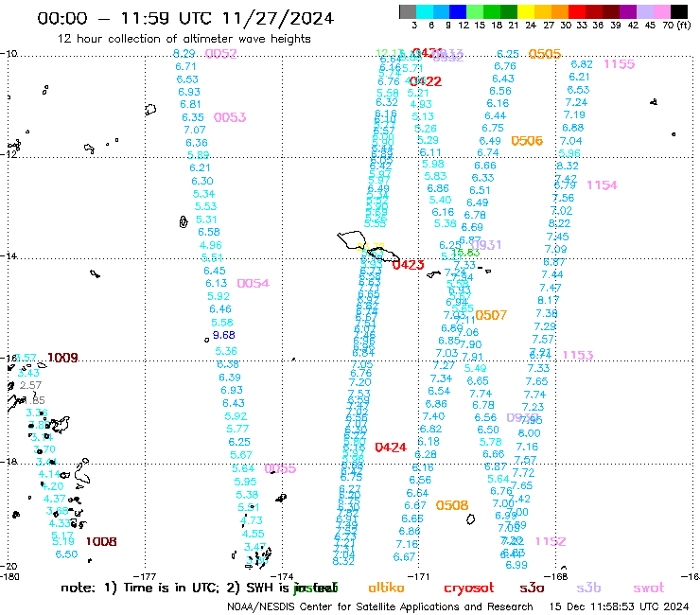
Task: Click the longitude axis label -171
Action: 419,576
